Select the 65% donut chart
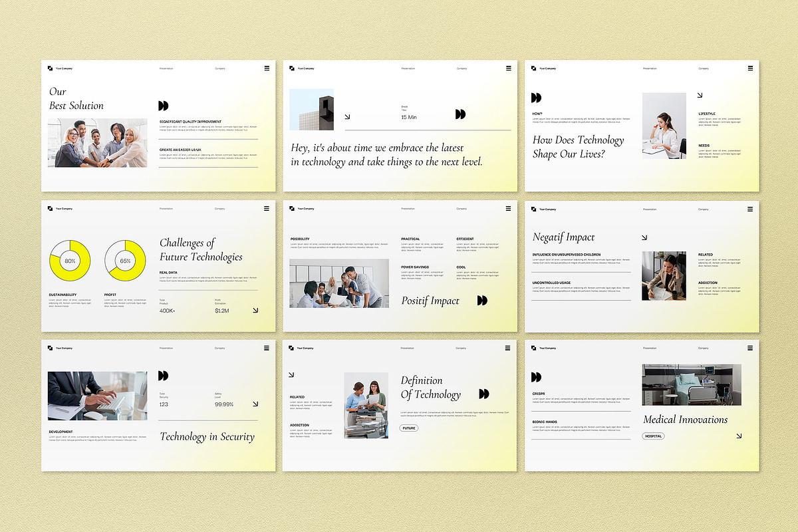The height and width of the screenshot is (532, 798). pos(125,261)
